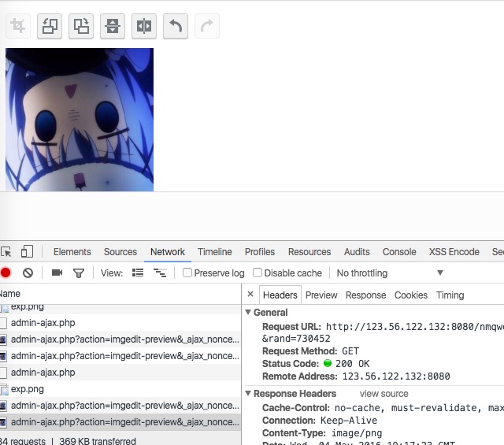The width and height of the screenshot is (504, 445).
Task: Click the red record network log button
Action: tap(6, 273)
